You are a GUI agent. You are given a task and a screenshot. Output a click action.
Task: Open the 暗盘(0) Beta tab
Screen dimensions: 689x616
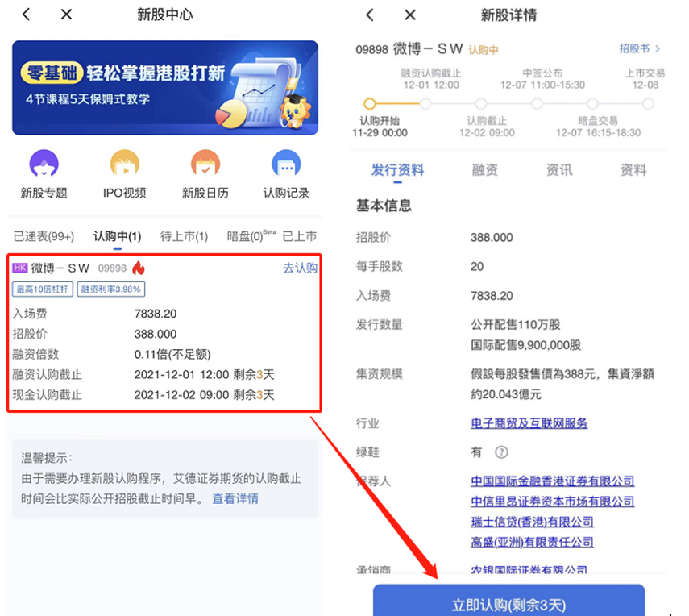point(251,236)
